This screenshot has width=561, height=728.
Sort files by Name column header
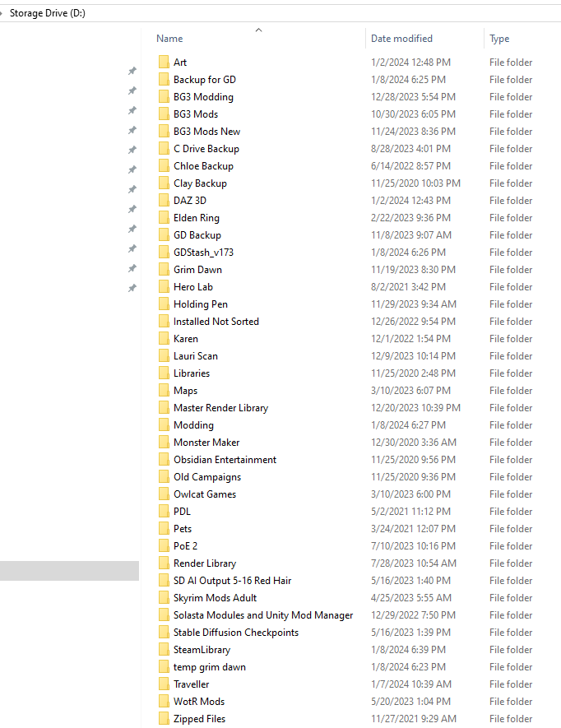pyautogui.click(x=169, y=39)
